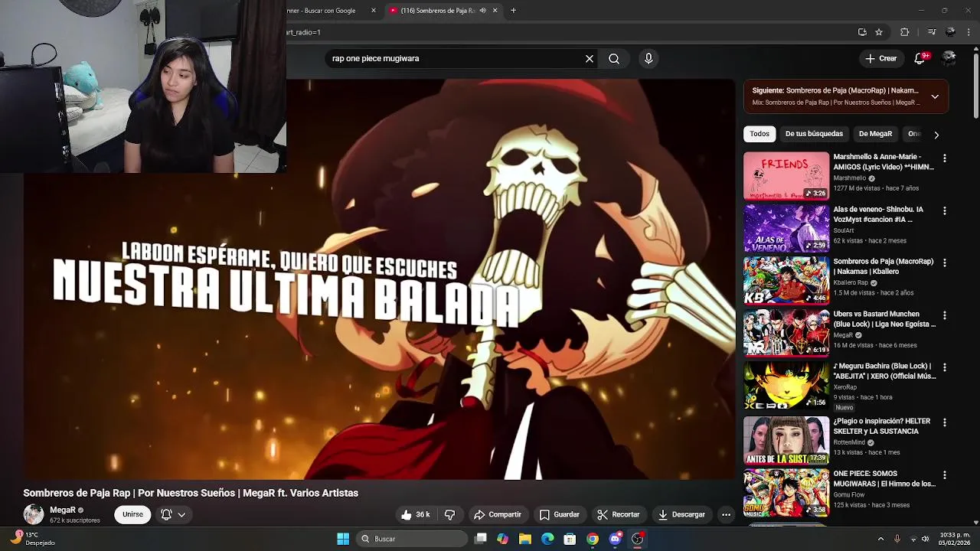Open the MegaR channel avatar
The width and height of the screenshot is (980, 551).
34,514
